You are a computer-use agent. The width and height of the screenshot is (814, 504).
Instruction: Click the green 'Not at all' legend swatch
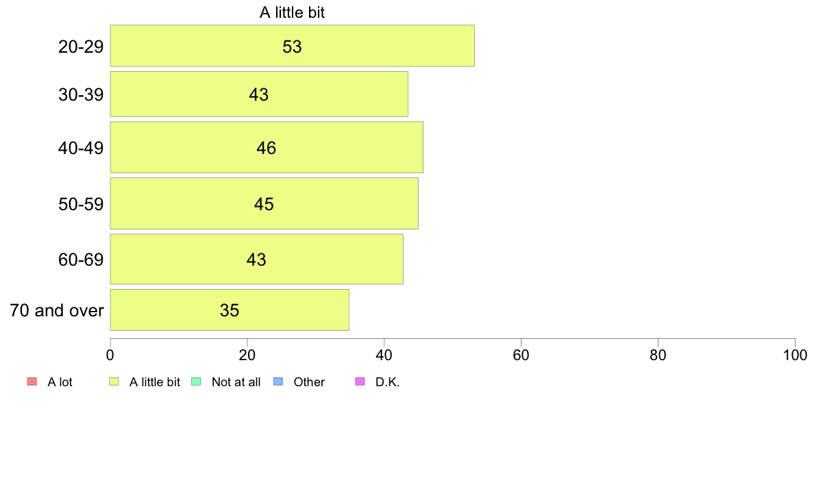[196, 381]
